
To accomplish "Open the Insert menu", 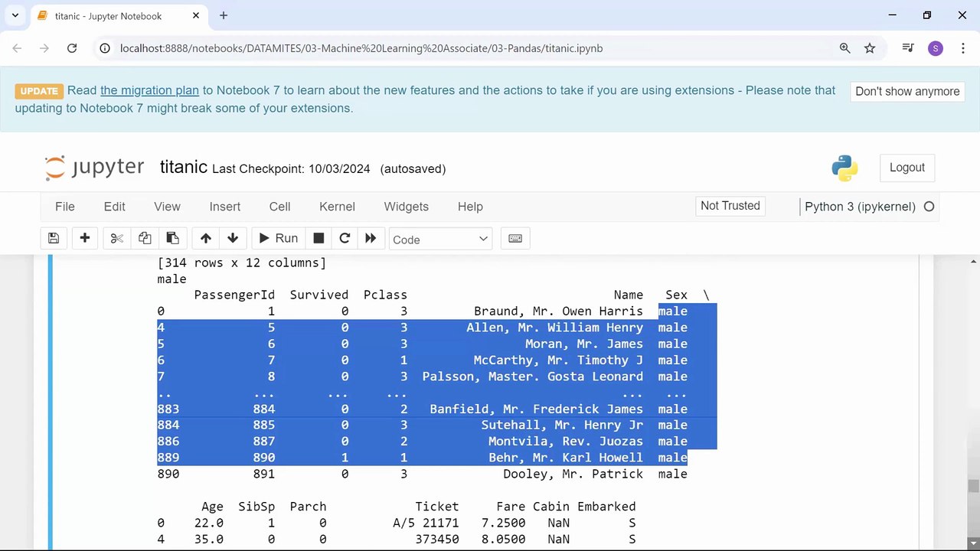I will (225, 207).
